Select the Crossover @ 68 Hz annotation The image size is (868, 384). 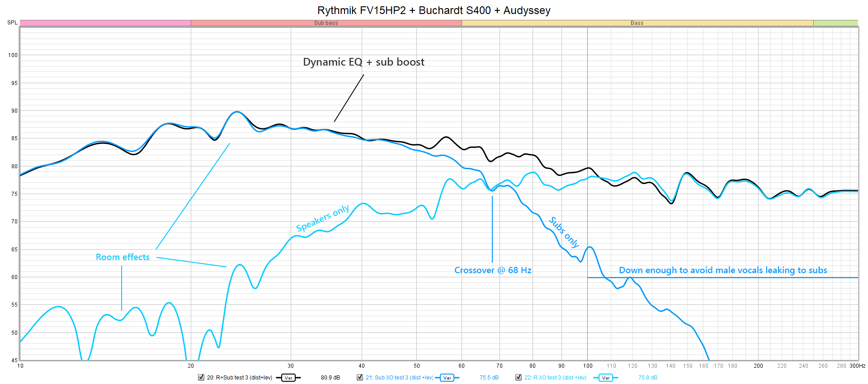click(x=493, y=270)
